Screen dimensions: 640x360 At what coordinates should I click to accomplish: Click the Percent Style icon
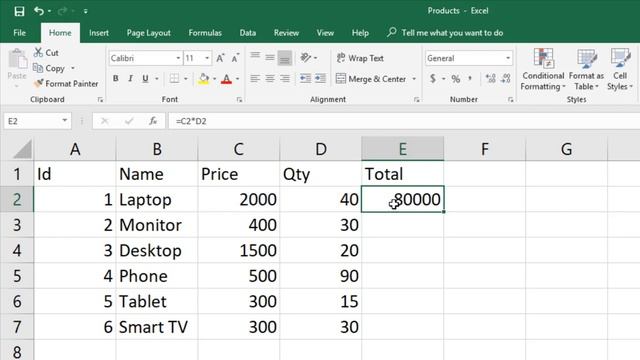coord(456,78)
